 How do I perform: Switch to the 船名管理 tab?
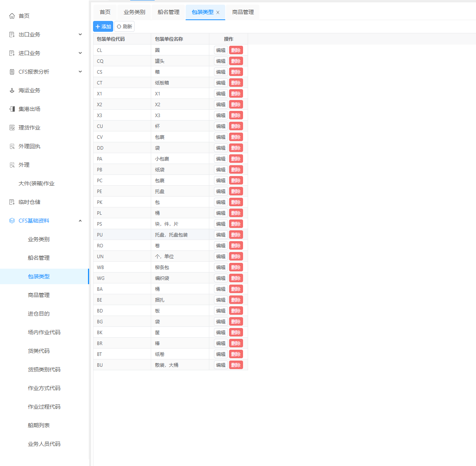pyautogui.click(x=168, y=12)
